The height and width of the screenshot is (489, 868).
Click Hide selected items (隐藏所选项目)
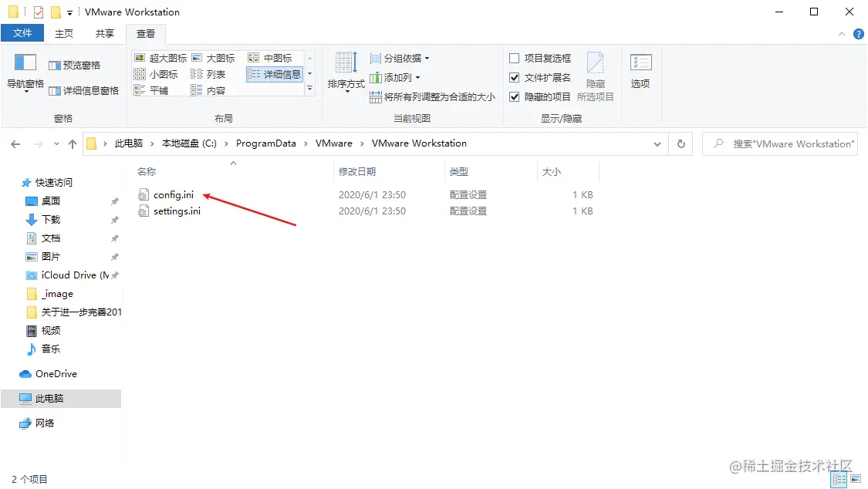(x=595, y=76)
